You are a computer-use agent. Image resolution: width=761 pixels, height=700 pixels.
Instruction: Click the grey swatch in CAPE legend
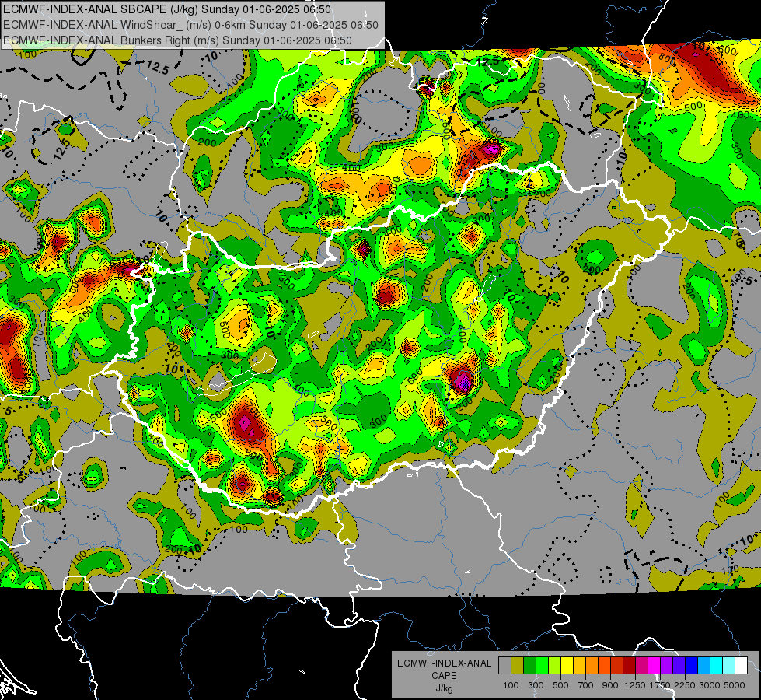coord(504,666)
